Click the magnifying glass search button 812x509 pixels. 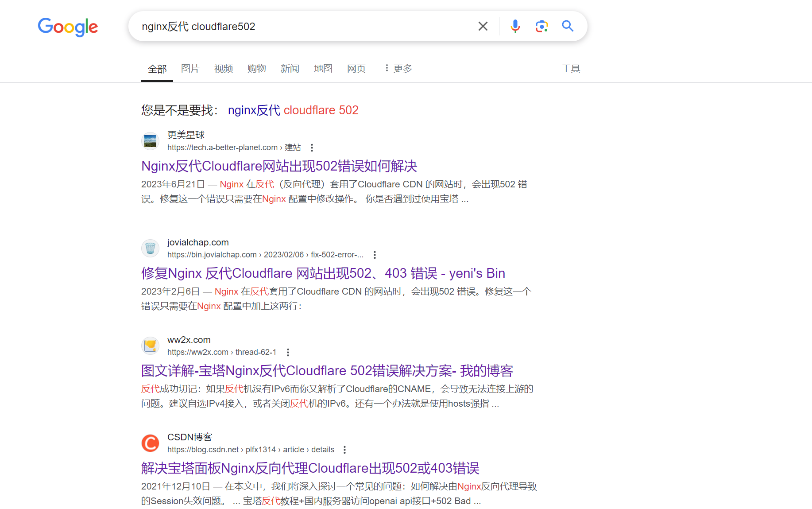[x=568, y=27]
